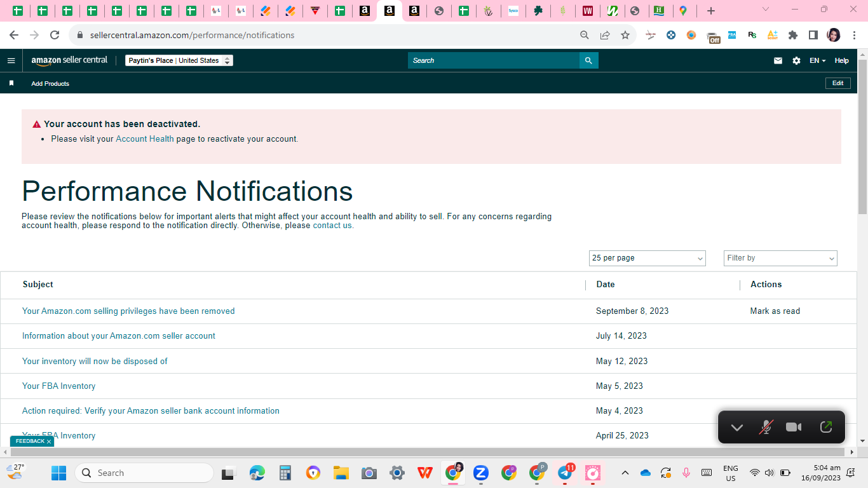Viewport: 868px width, 488px height.
Task: Open the Seller Central hamburger menu
Action: coord(11,60)
